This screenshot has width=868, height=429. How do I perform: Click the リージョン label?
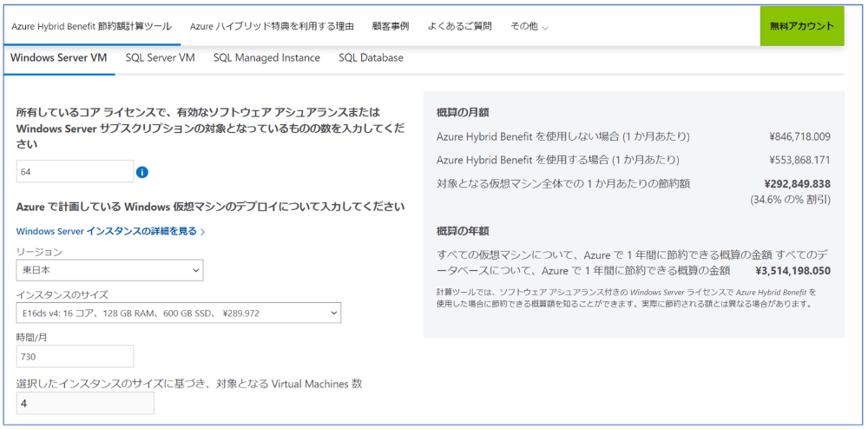pyautogui.click(x=39, y=252)
